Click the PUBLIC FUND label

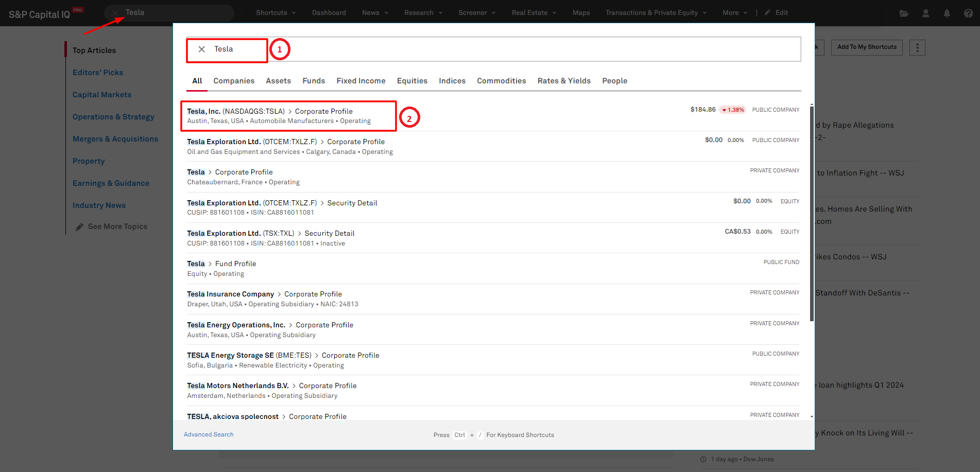[x=781, y=263]
